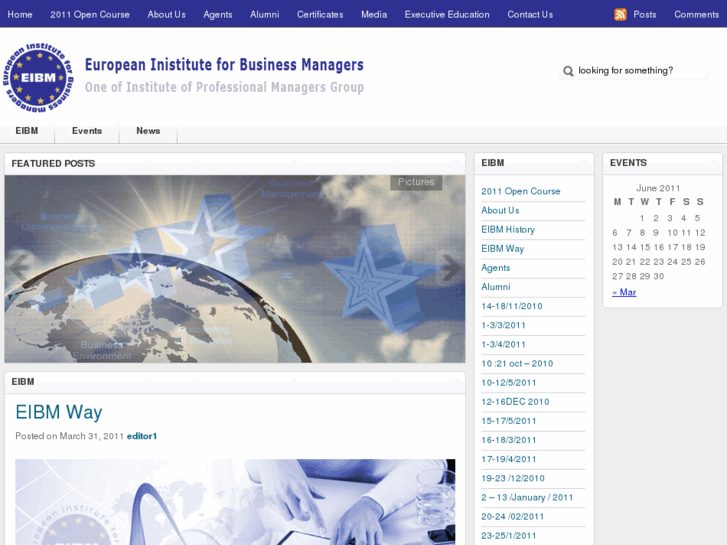Screen dimensions: 727x545
Task: Open 2011 Open Course top menu
Action: [90, 14]
